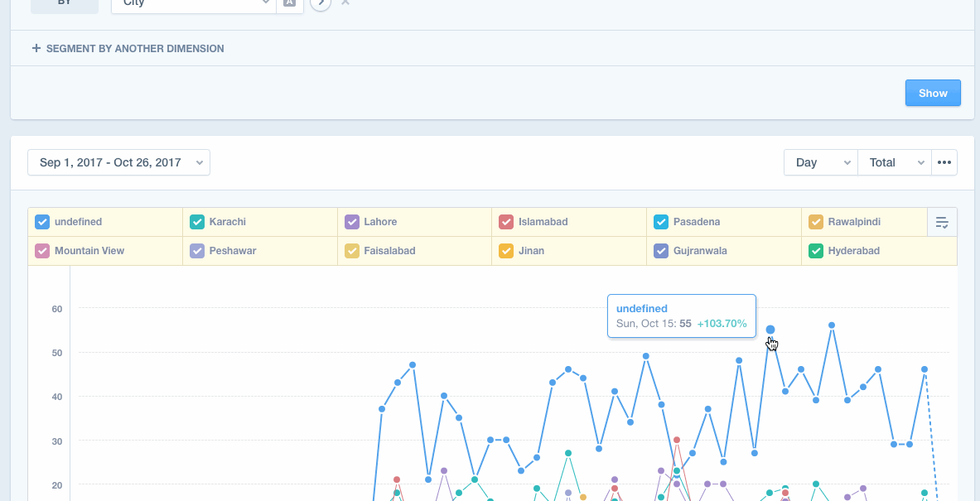Select the Lahore legend item
The image size is (980, 501).
[x=380, y=222]
